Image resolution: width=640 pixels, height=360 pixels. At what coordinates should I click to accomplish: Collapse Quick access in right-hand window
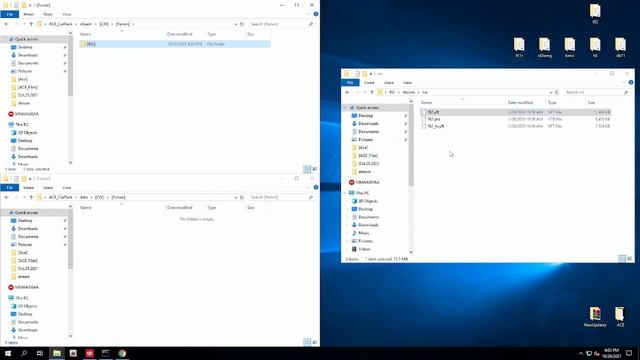346,108
